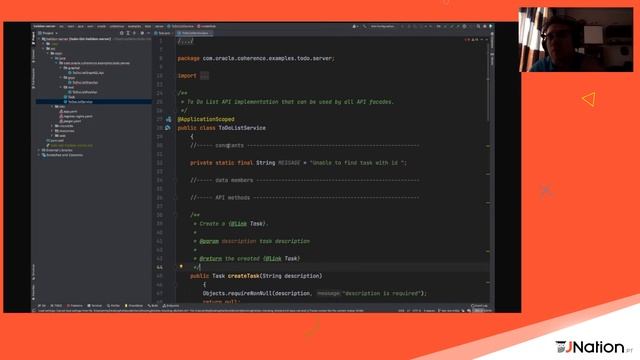This screenshot has height=360, width=640.
Task: Click the locate/select opened file icon
Action: coord(122,33)
